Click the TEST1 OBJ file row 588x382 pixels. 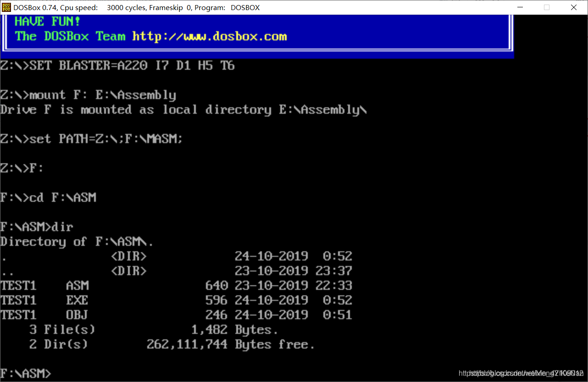tap(176, 315)
